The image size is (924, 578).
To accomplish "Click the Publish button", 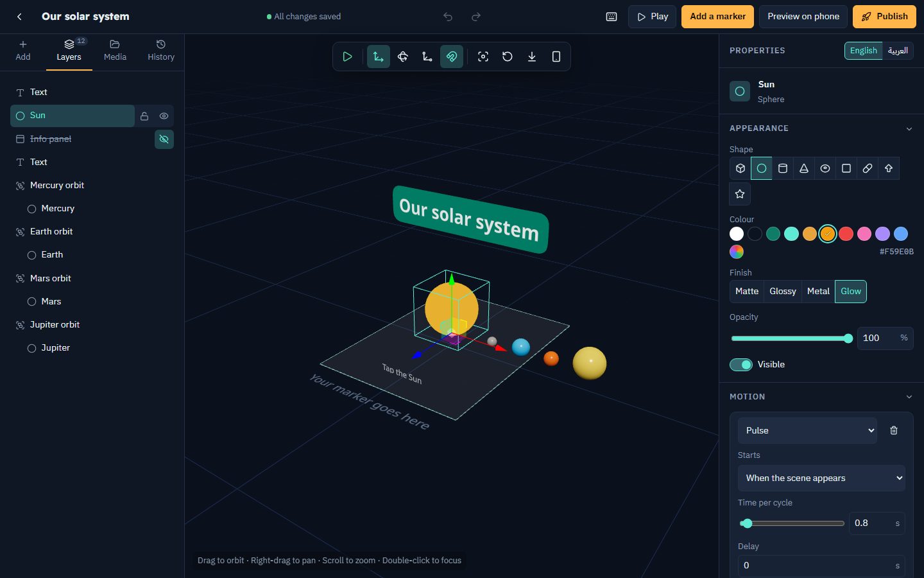I will coord(884,17).
